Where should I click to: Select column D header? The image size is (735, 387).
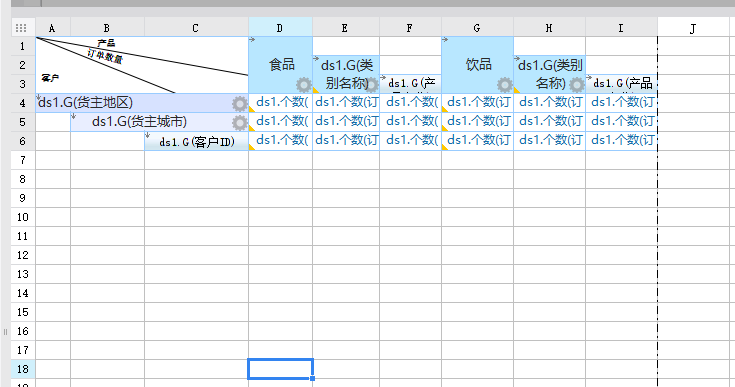click(x=280, y=28)
